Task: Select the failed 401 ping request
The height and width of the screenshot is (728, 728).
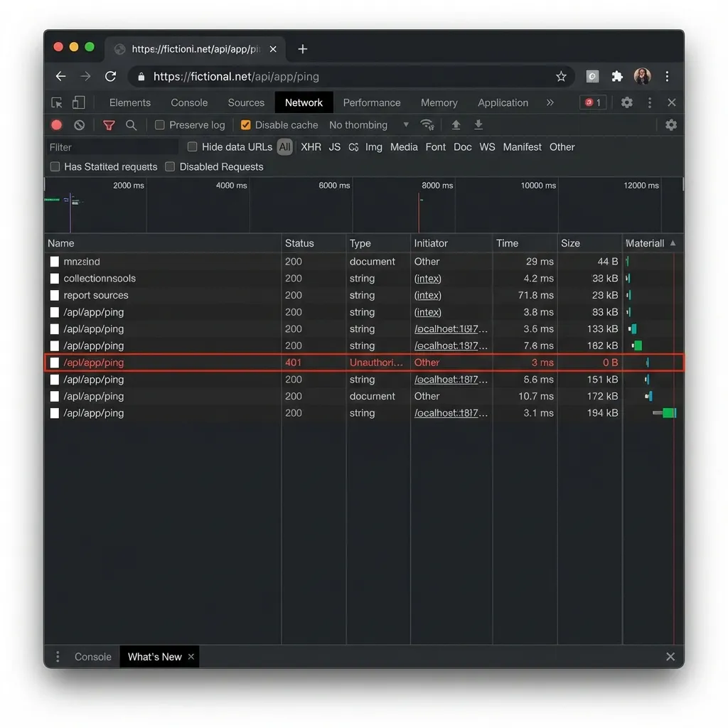Action: pyautogui.click(x=94, y=363)
